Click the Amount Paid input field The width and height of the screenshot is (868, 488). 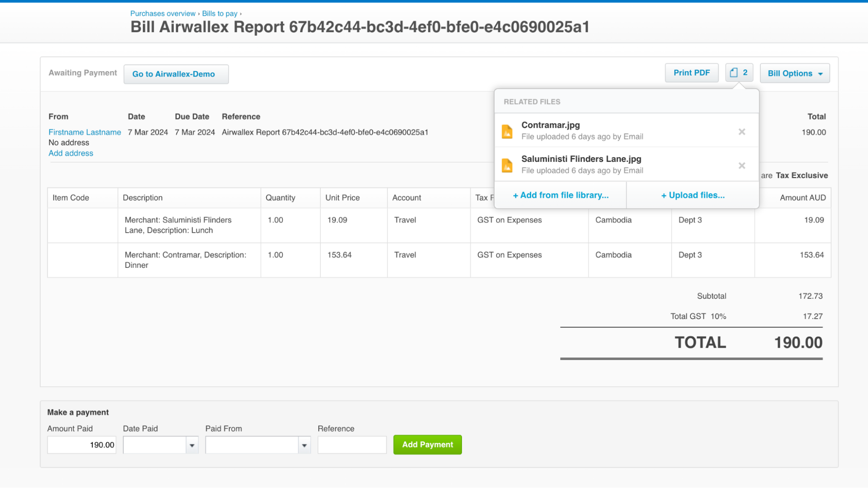pos(82,445)
